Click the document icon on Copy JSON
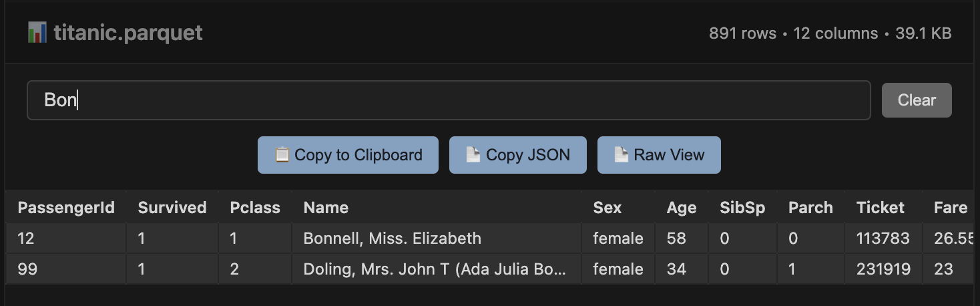 pyautogui.click(x=473, y=155)
